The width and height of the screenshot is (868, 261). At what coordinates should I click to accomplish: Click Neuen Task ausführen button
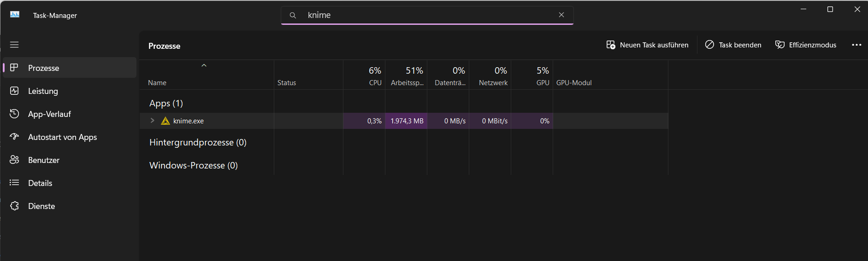[647, 45]
